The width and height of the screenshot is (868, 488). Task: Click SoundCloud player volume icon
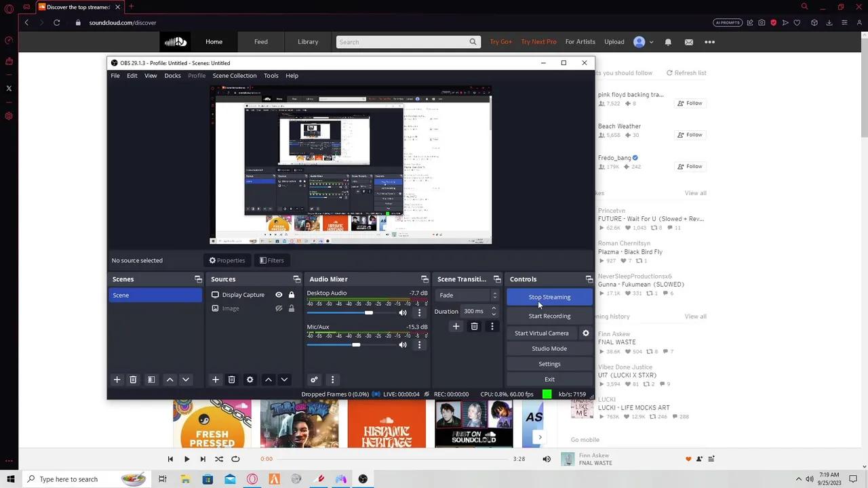pos(547,459)
